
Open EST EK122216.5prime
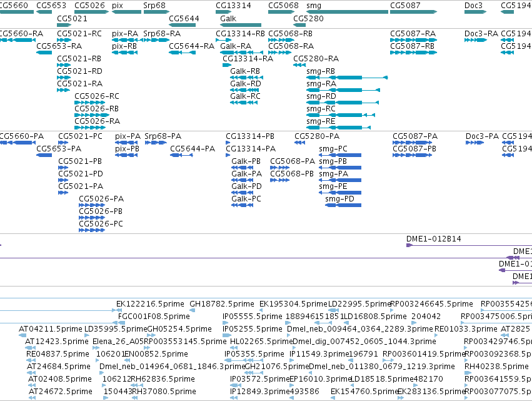tap(119, 310)
